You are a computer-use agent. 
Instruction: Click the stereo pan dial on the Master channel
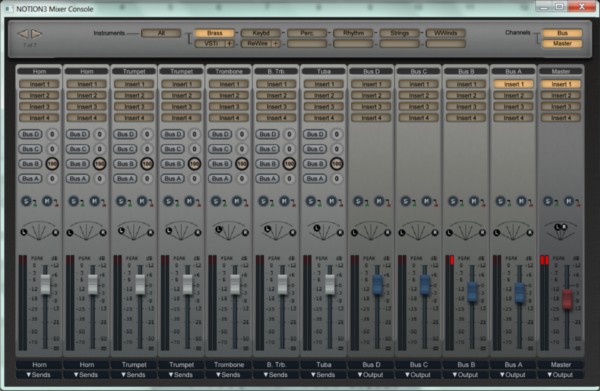coord(561,230)
